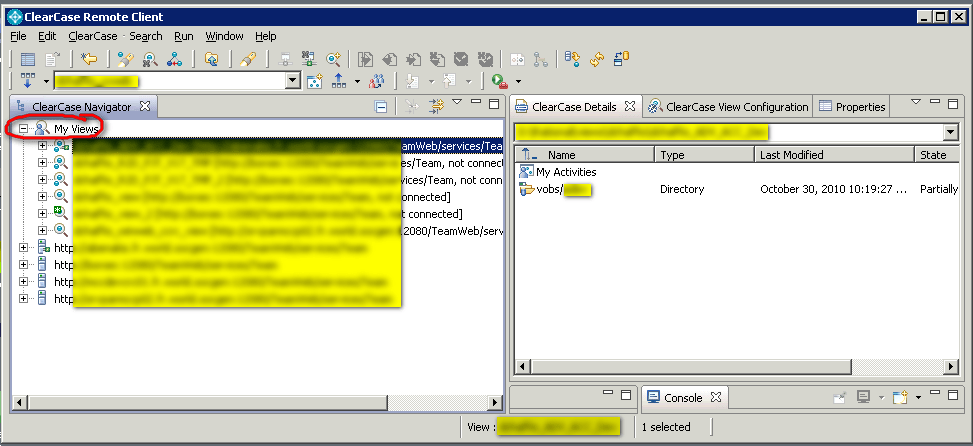
Task: Open the ClearCase menu
Action: [93, 36]
